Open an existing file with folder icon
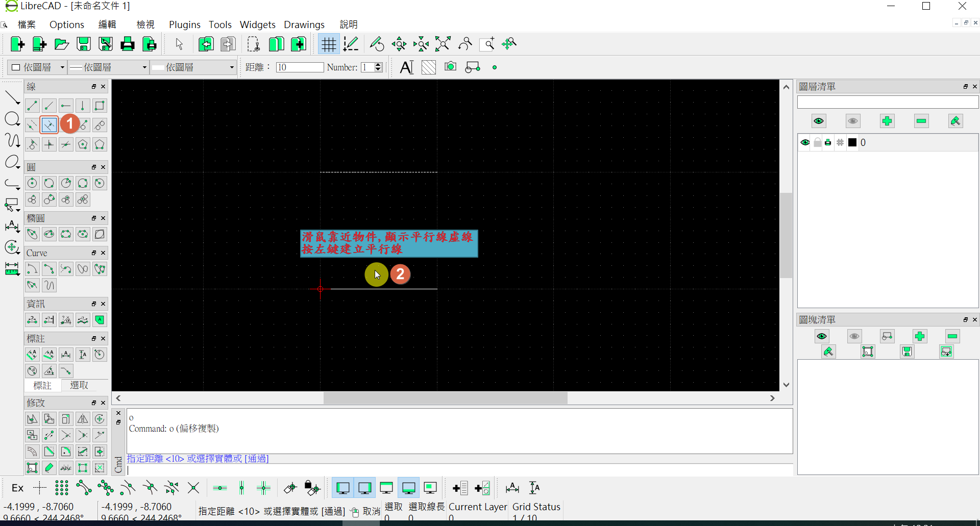 (x=62, y=44)
